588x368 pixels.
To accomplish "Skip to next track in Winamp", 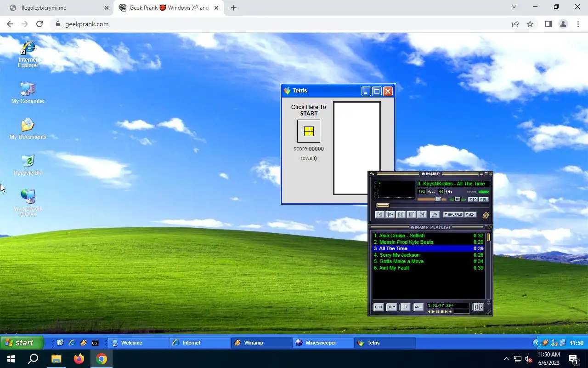I will pyautogui.click(x=422, y=214).
